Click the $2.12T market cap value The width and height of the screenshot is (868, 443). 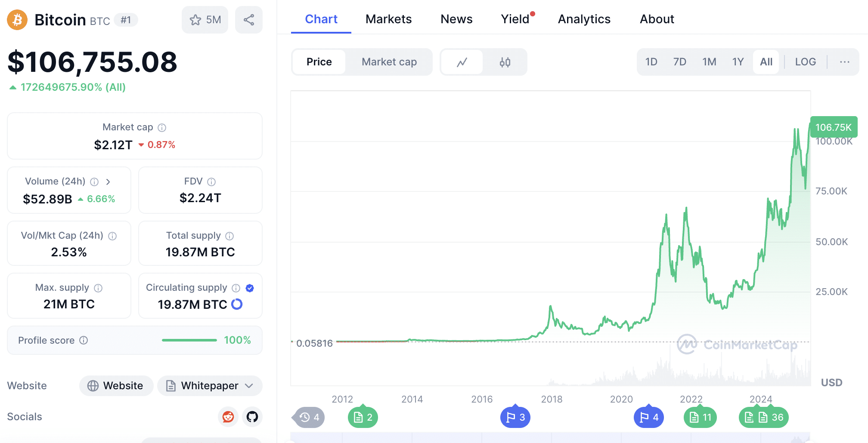(x=113, y=145)
